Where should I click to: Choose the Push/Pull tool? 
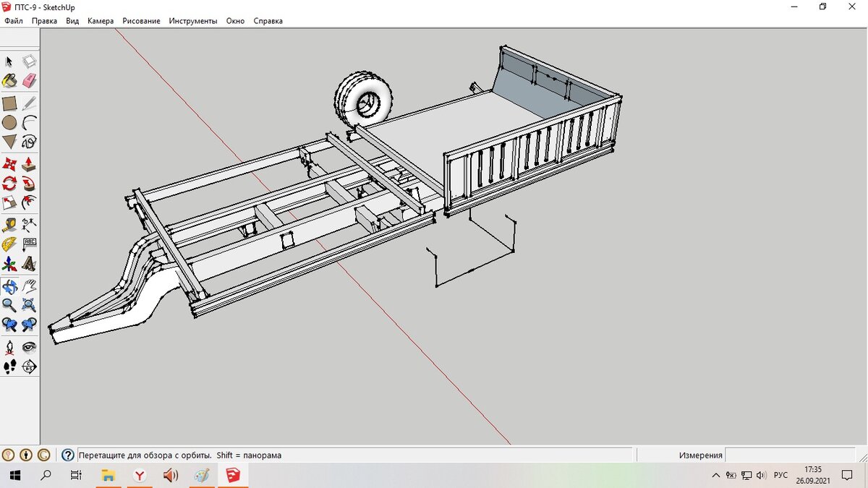click(x=30, y=164)
